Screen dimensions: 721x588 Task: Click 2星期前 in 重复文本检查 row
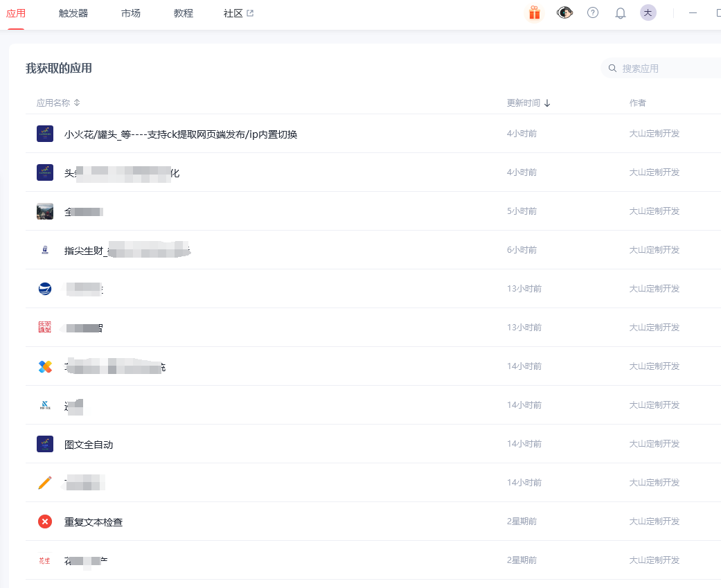click(522, 522)
